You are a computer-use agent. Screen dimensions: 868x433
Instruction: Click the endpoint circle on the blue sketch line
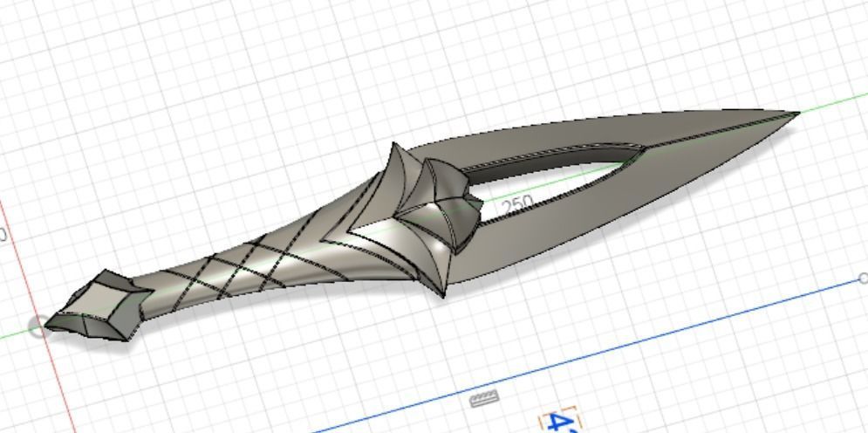pos(863,278)
